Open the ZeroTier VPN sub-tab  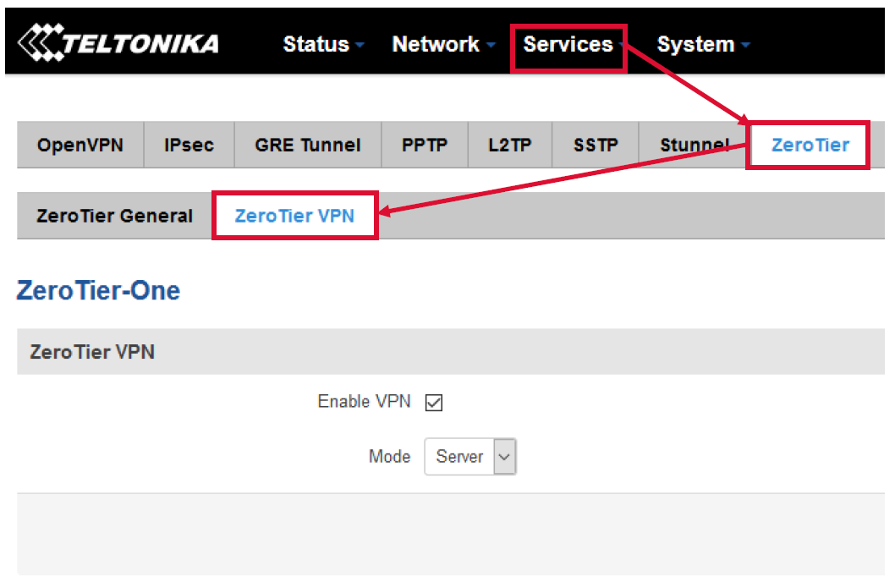pyautogui.click(x=294, y=216)
